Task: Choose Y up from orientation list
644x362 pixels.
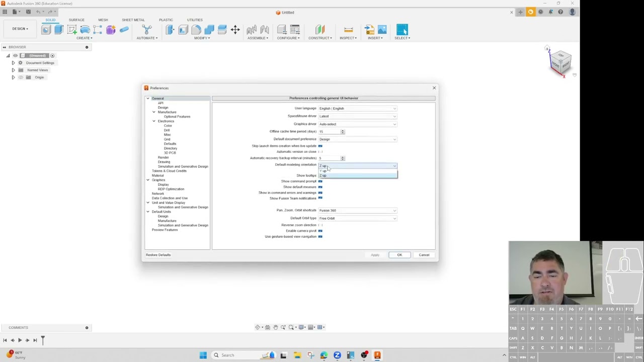Action: coord(358,171)
